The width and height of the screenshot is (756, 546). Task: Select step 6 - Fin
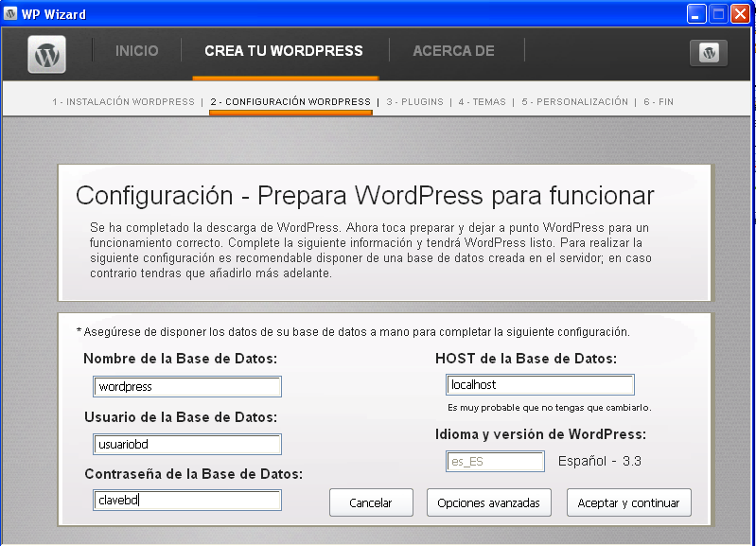pyautogui.click(x=659, y=101)
